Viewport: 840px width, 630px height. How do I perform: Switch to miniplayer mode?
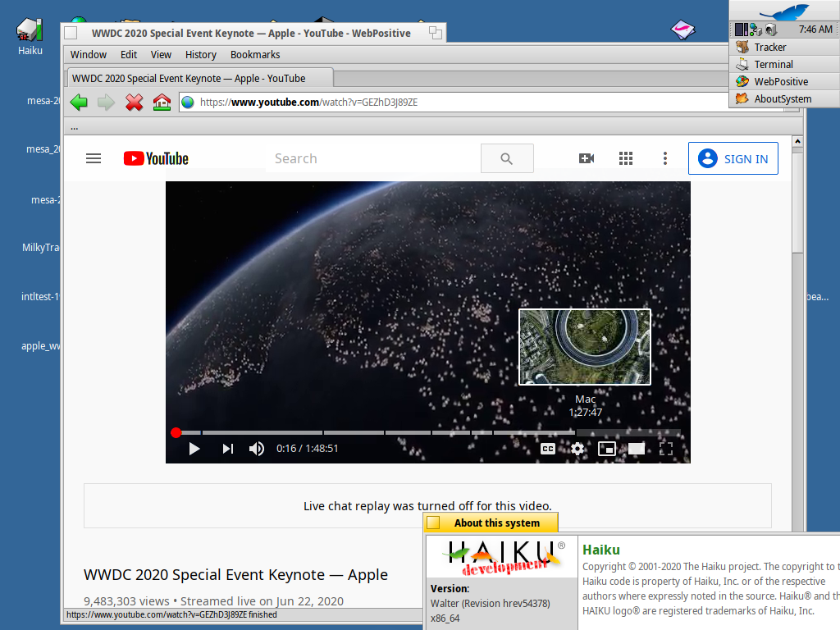[607, 449]
